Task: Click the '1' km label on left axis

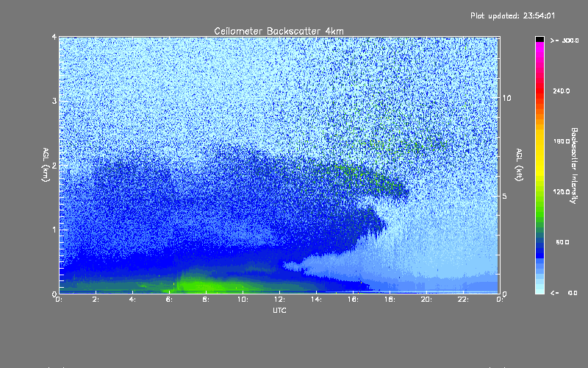Action: 54,230
